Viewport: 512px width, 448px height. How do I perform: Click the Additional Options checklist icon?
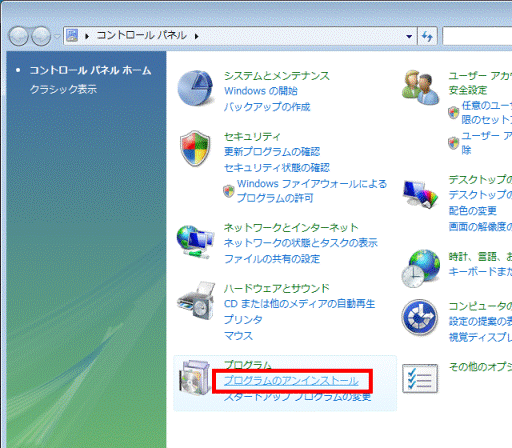coord(420,378)
